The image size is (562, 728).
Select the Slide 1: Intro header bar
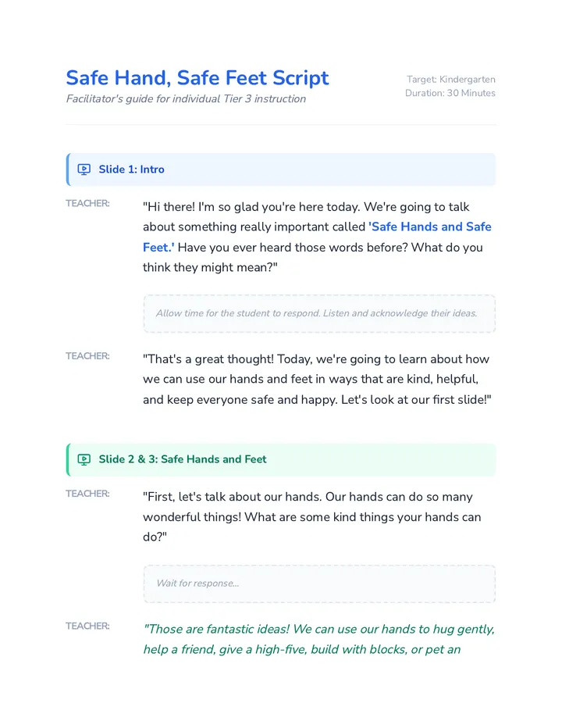point(281,170)
